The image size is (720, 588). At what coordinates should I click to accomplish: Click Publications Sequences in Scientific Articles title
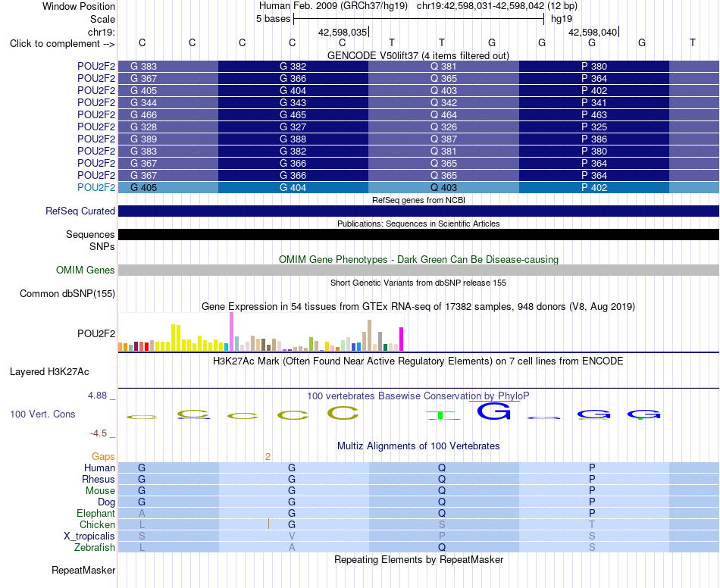click(418, 224)
